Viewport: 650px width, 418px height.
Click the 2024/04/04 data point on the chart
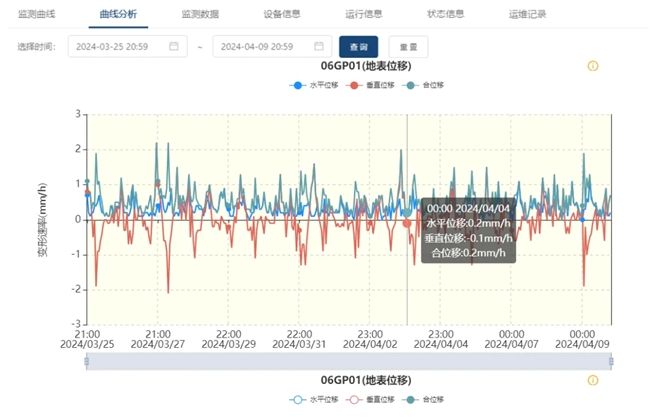click(x=407, y=212)
